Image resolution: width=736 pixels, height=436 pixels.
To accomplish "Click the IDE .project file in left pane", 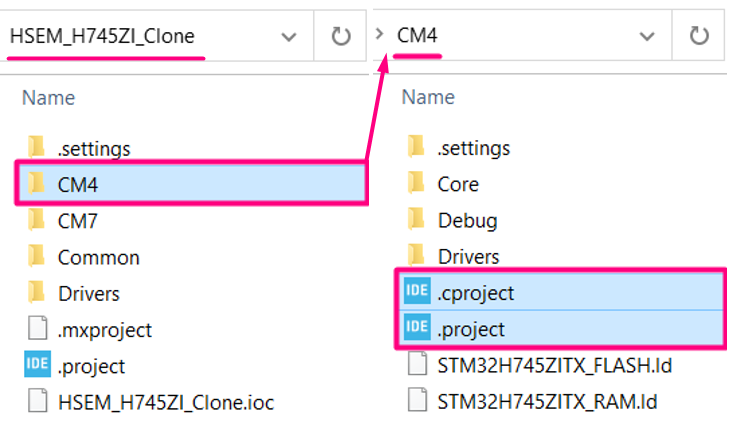I will 91,365.
